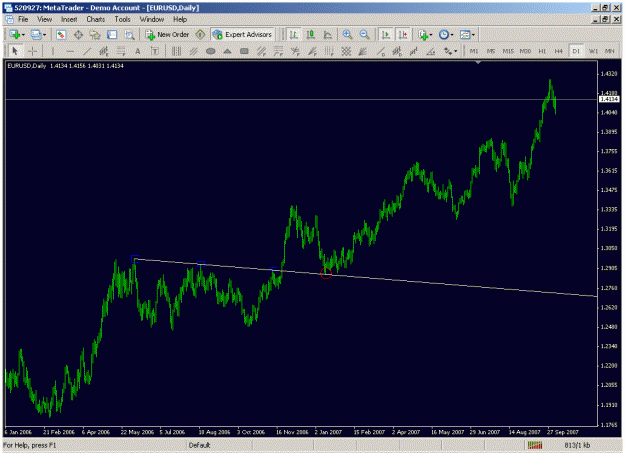
Task: Click the connection bars status icon
Action: click(x=535, y=445)
